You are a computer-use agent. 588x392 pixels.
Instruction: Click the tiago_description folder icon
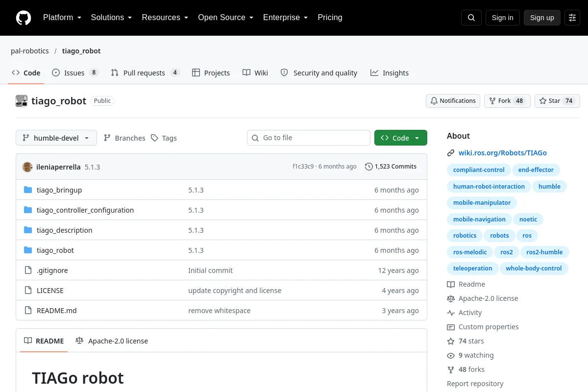click(28, 230)
